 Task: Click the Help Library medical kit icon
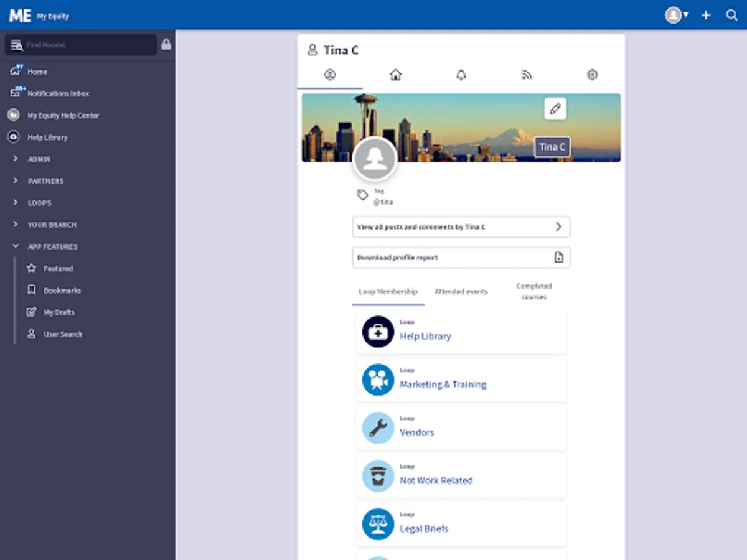(378, 332)
